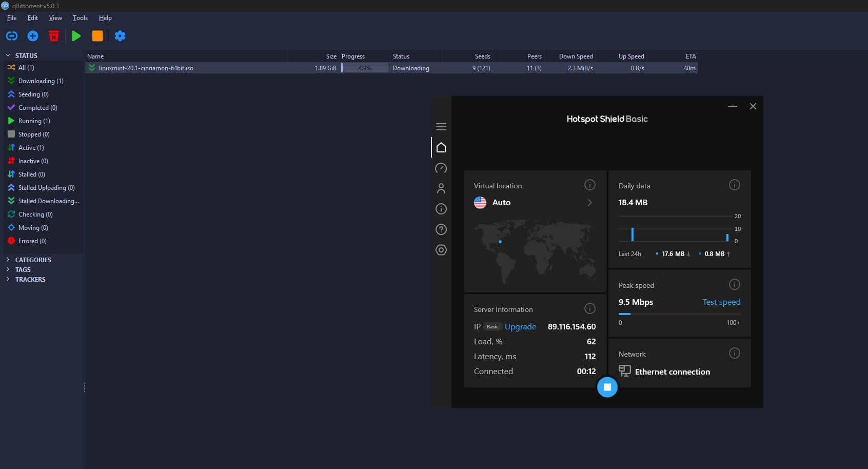The image size is (868, 469).
Task: Click the Test speed link
Action: [x=721, y=302]
